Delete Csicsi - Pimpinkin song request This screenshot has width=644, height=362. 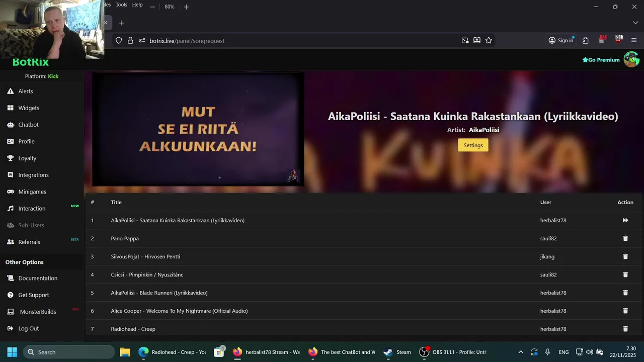[625, 275]
